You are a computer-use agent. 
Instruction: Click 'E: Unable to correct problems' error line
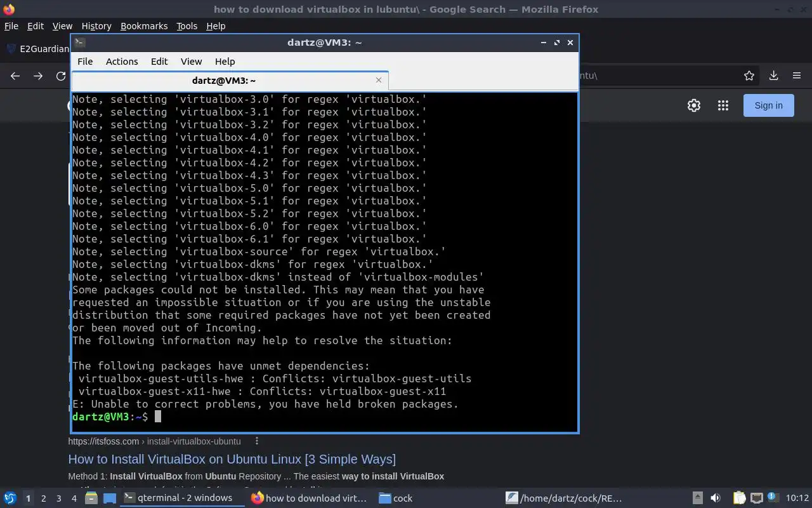(265, 404)
